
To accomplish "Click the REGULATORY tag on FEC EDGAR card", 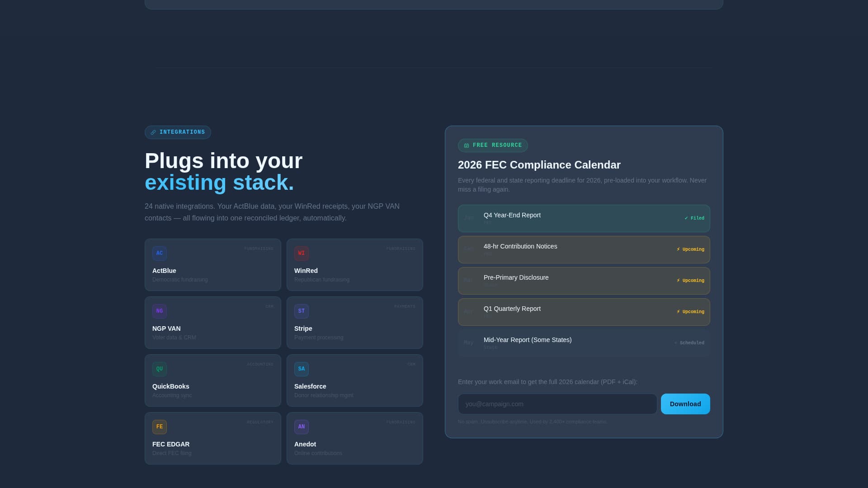I will 260,422.
